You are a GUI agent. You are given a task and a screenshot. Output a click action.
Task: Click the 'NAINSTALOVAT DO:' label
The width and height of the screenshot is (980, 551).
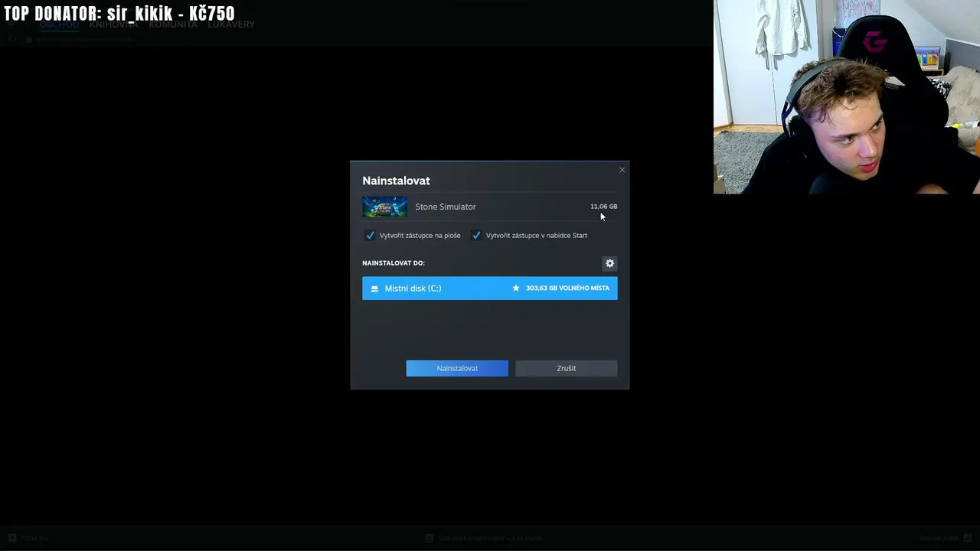click(394, 263)
